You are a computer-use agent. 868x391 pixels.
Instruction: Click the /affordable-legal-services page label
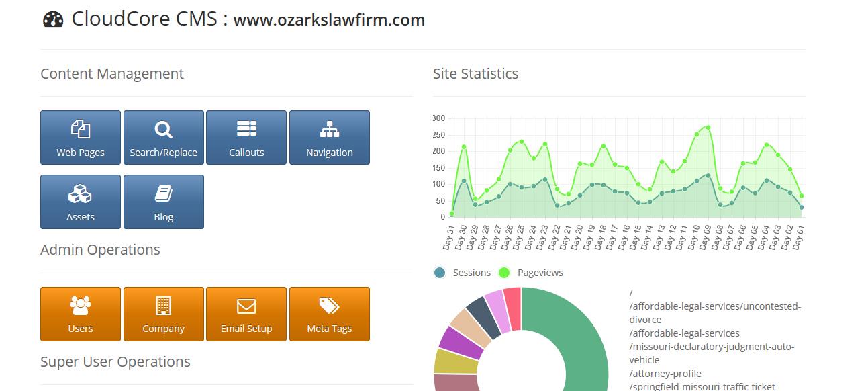point(684,333)
